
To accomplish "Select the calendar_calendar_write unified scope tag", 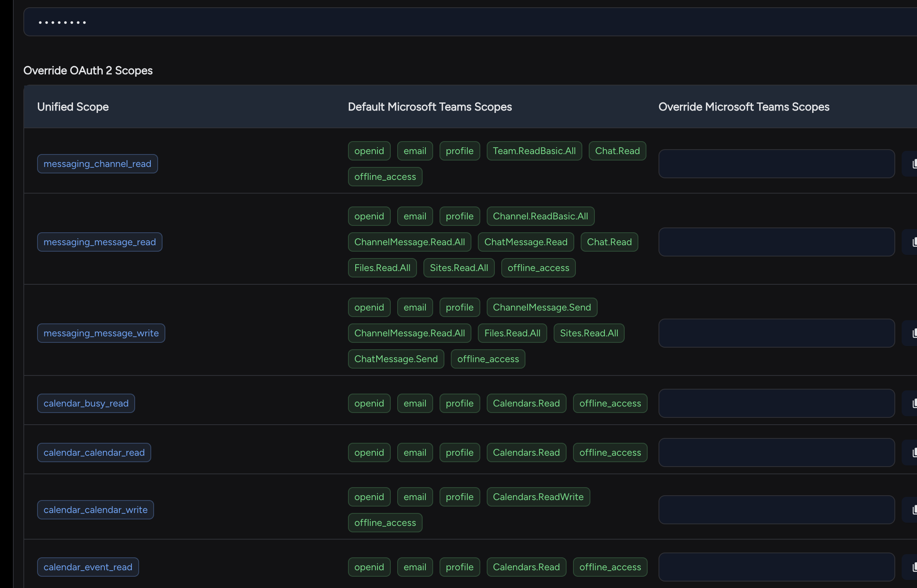I will [x=96, y=510].
